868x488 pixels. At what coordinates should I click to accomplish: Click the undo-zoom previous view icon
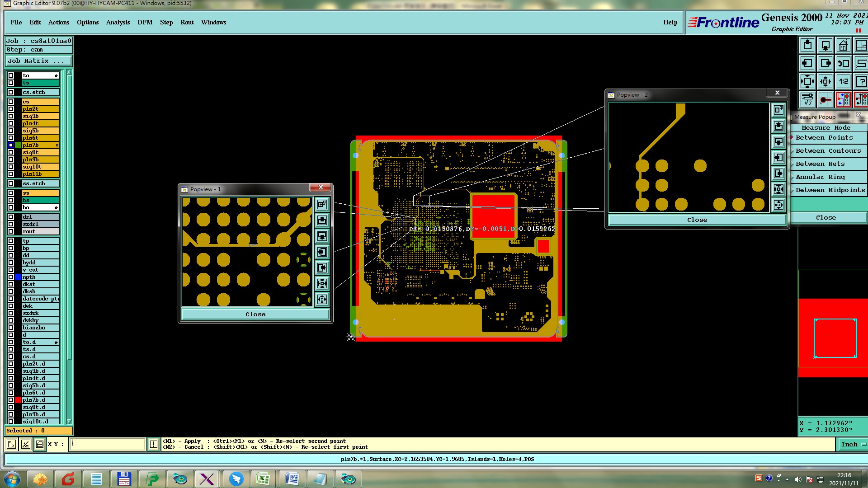coord(843,64)
